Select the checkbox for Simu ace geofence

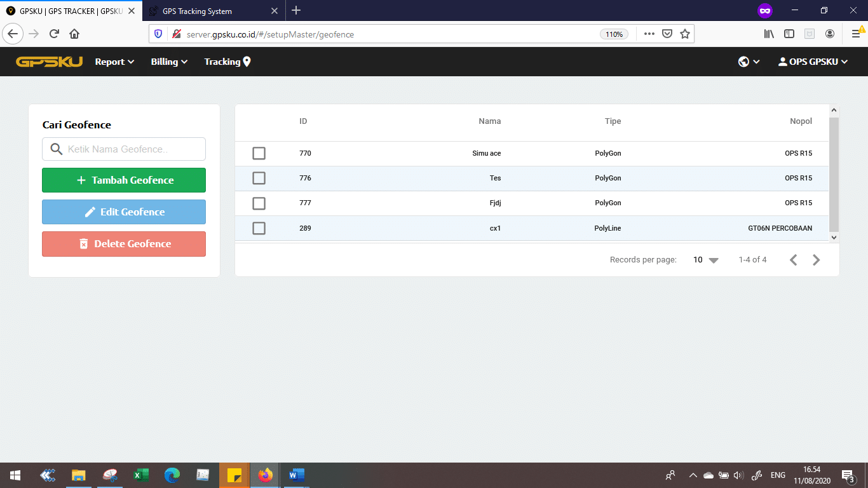click(259, 153)
